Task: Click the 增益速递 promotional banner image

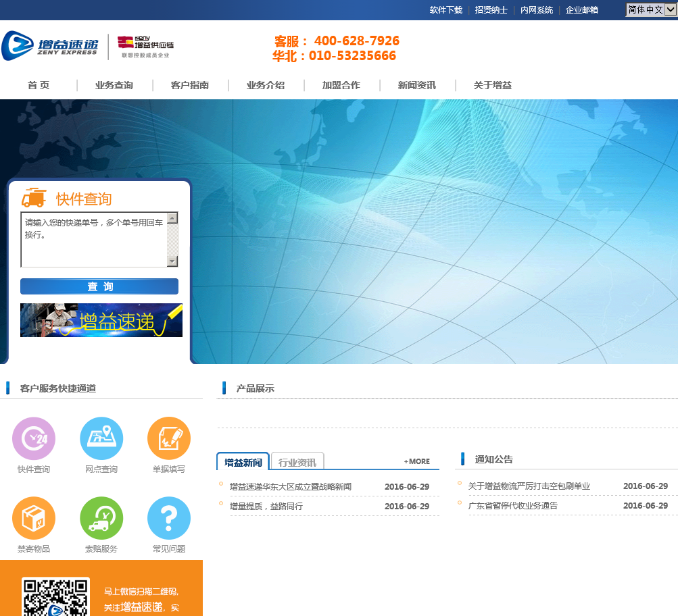Action: click(101, 320)
